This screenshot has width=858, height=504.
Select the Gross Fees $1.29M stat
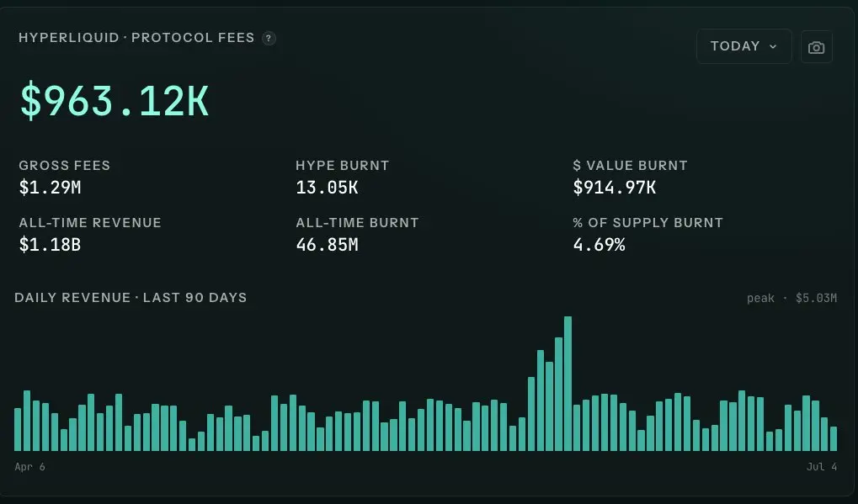click(50, 188)
